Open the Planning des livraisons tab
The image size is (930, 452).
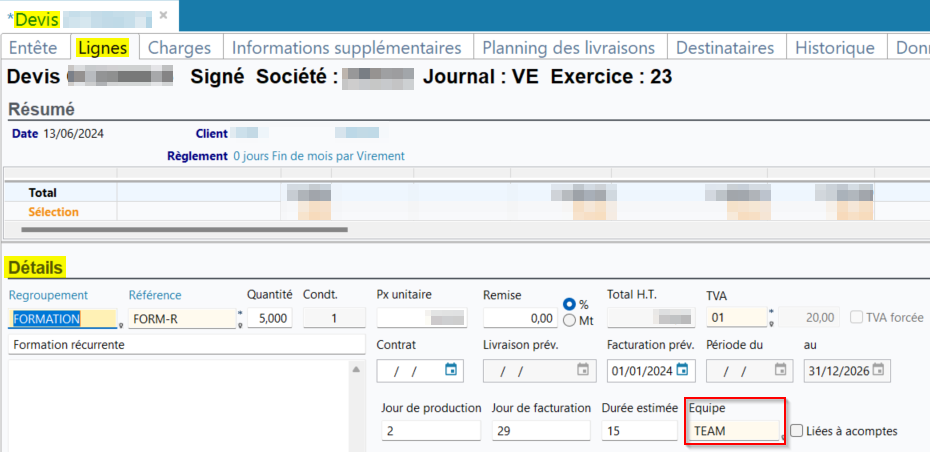568,48
